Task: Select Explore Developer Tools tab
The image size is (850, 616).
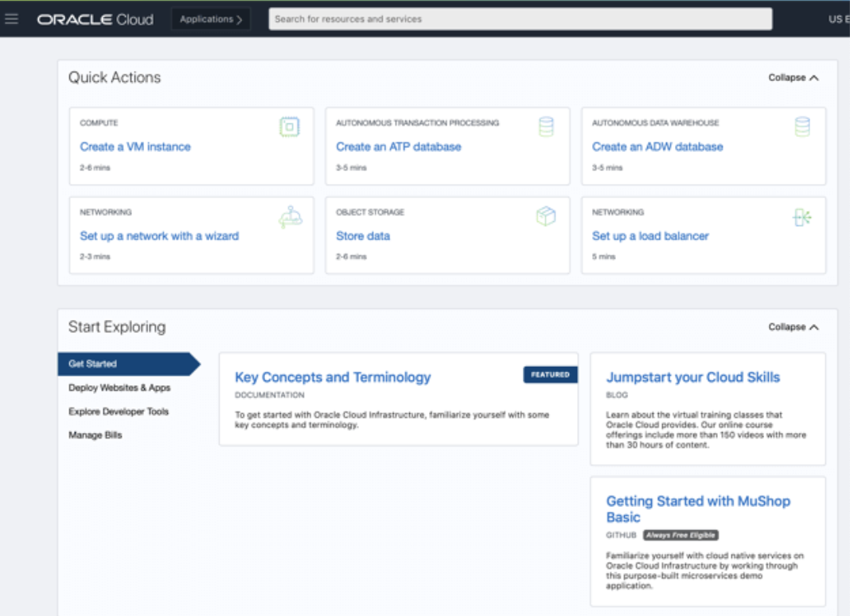Action: [x=118, y=411]
